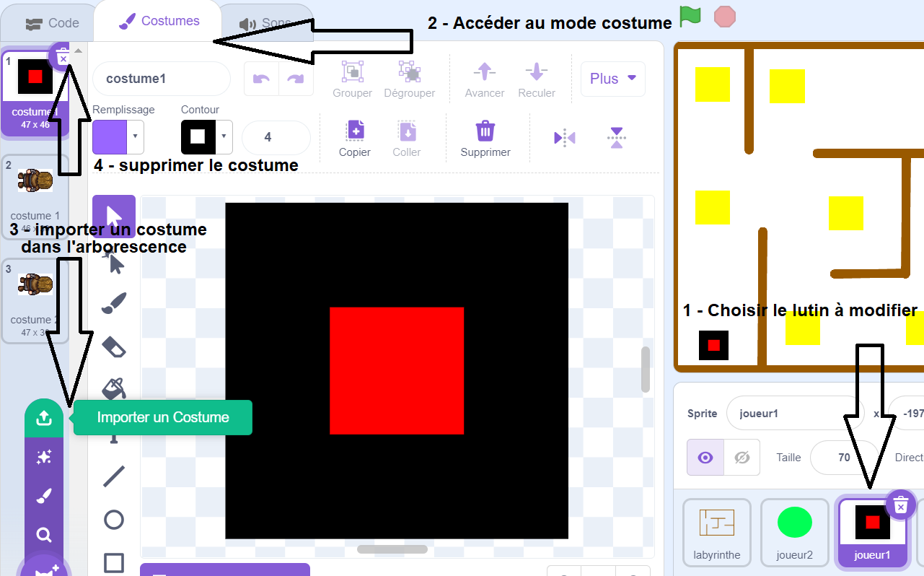Select the Brush tool in the paint toolbar
Screen dimensions: 924x576
(114, 303)
